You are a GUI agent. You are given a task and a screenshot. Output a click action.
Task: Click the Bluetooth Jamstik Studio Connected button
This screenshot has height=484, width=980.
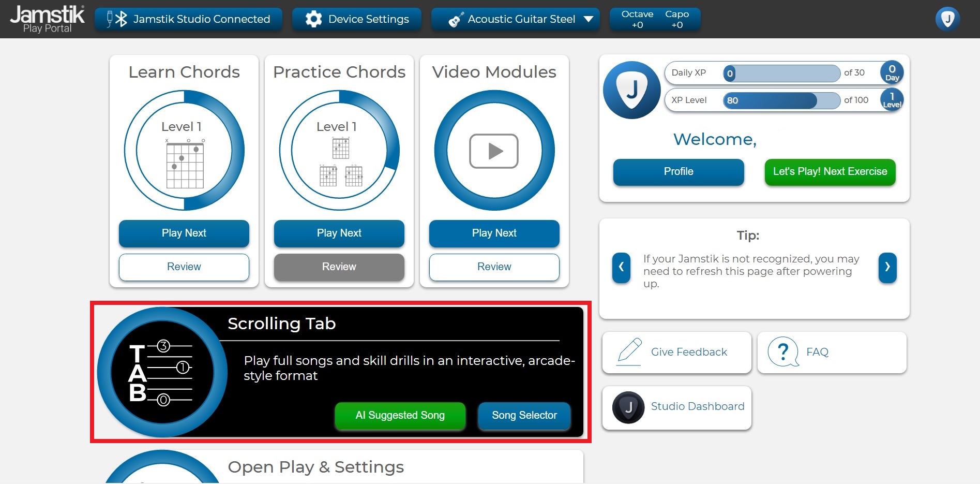click(189, 19)
